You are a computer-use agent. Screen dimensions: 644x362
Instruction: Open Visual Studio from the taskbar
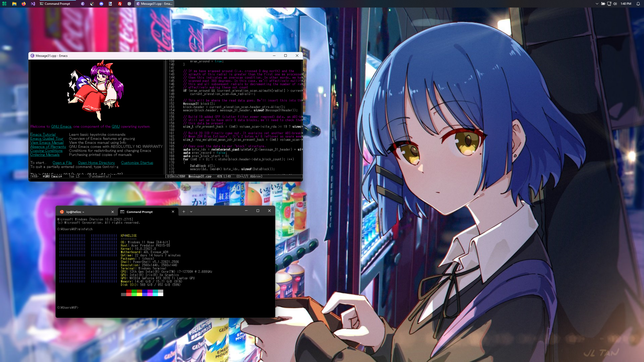[33, 4]
